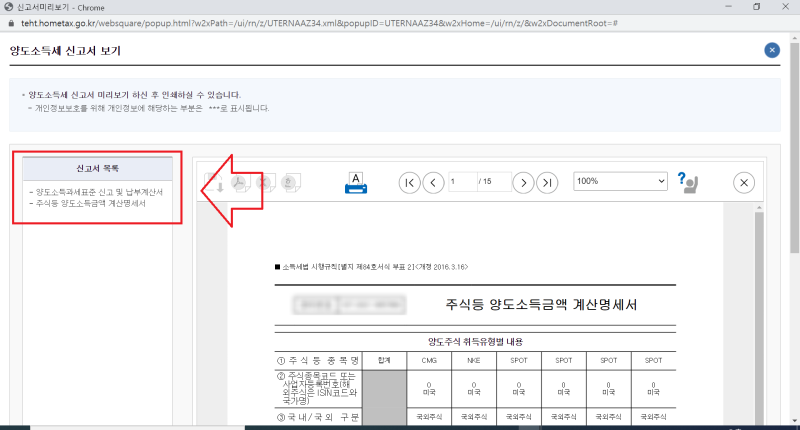
Task: Click the page number input field
Action: pyautogui.click(x=462, y=182)
